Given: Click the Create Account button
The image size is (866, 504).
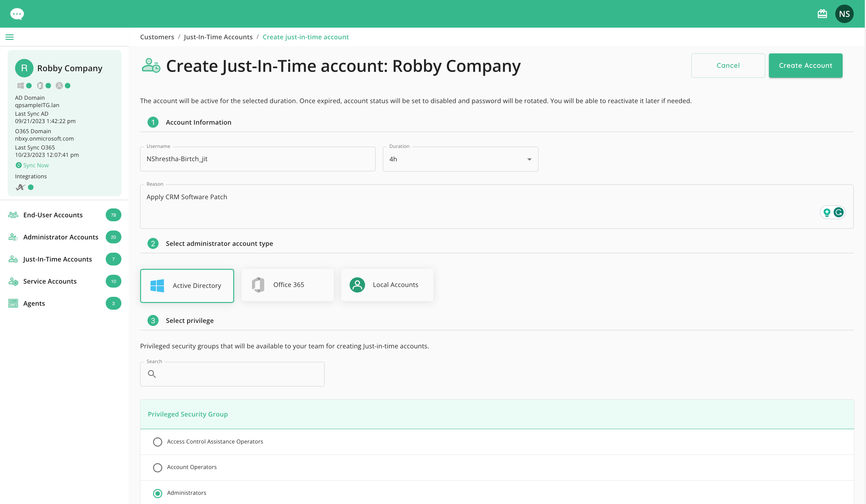Looking at the screenshot, I should coord(805,65).
